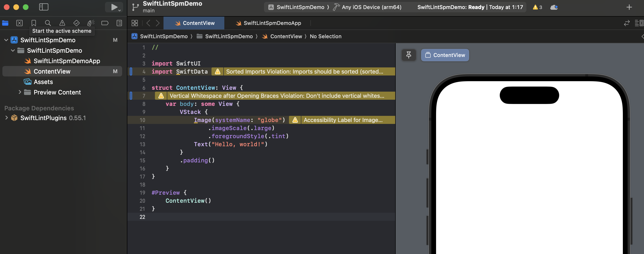Image resolution: width=644 pixels, height=254 pixels.
Task: Select ContentView file in navigator
Action: [62, 71]
